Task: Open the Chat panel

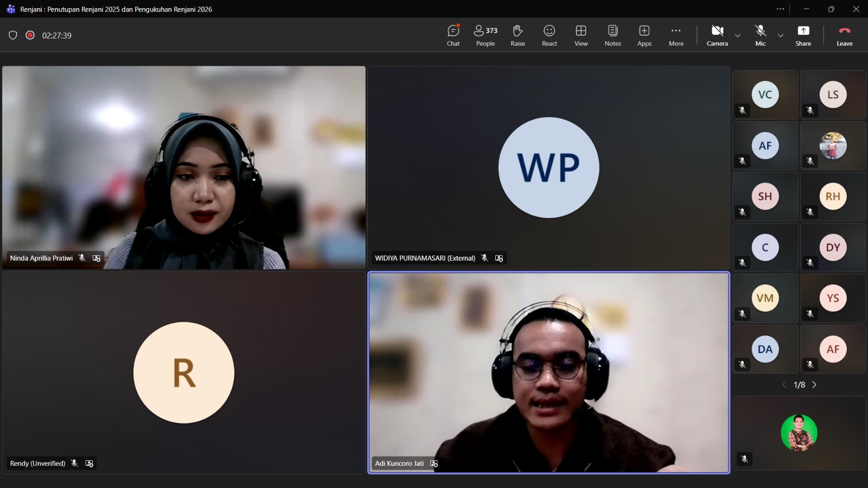Action: (453, 35)
